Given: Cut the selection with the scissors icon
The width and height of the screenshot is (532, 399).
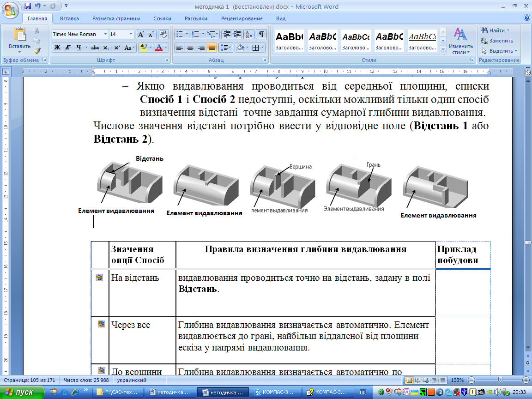Looking at the screenshot, I should click(36, 31).
